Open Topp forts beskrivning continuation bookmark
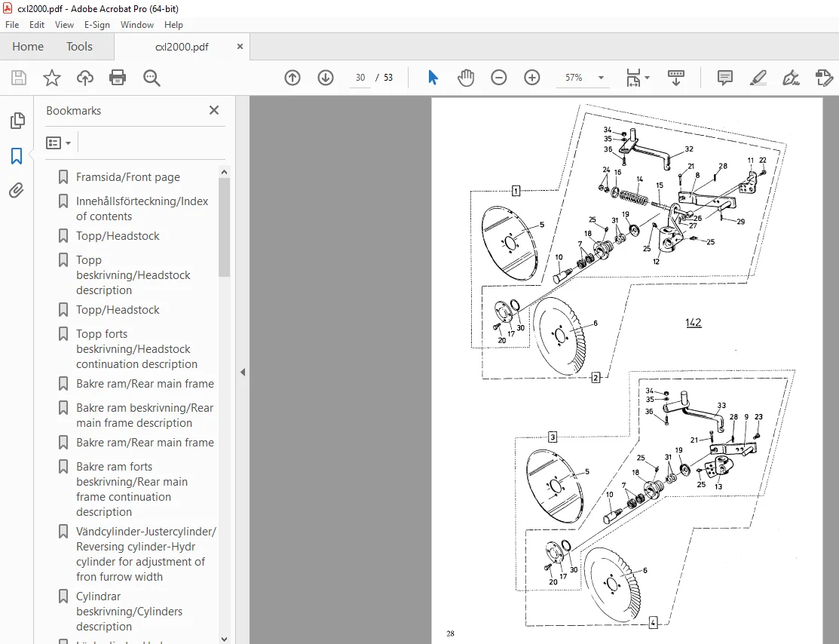The height and width of the screenshot is (644, 839). [136, 348]
